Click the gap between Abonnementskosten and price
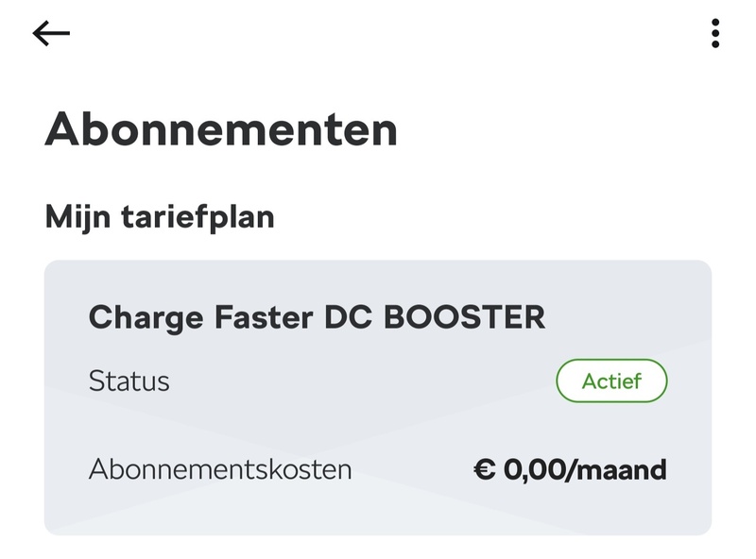This screenshot has height=559, width=756. tap(411, 469)
